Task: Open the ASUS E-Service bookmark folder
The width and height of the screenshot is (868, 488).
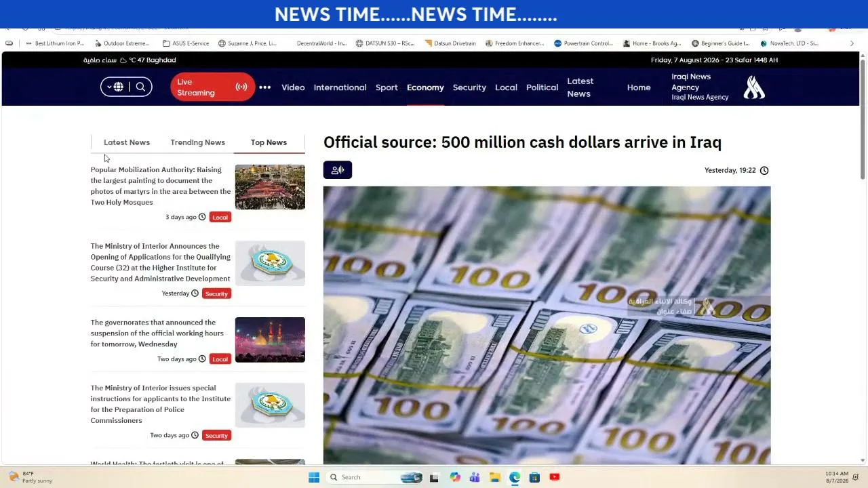Action: pos(186,43)
